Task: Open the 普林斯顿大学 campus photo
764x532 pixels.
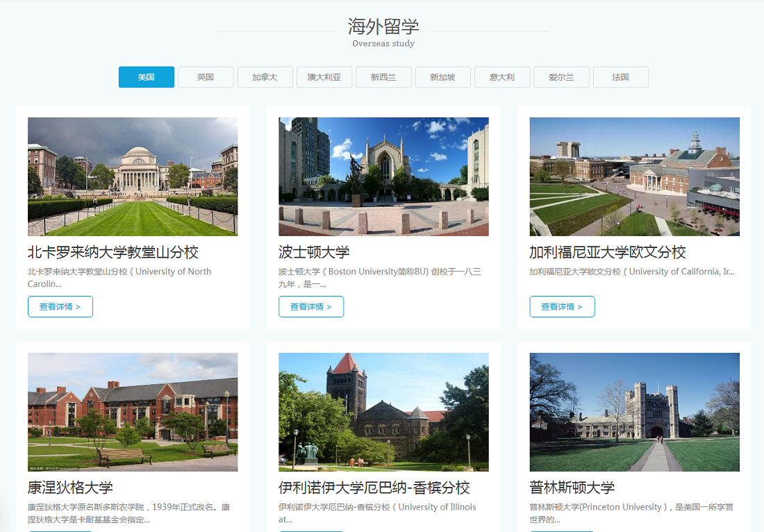Action: [634, 412]
